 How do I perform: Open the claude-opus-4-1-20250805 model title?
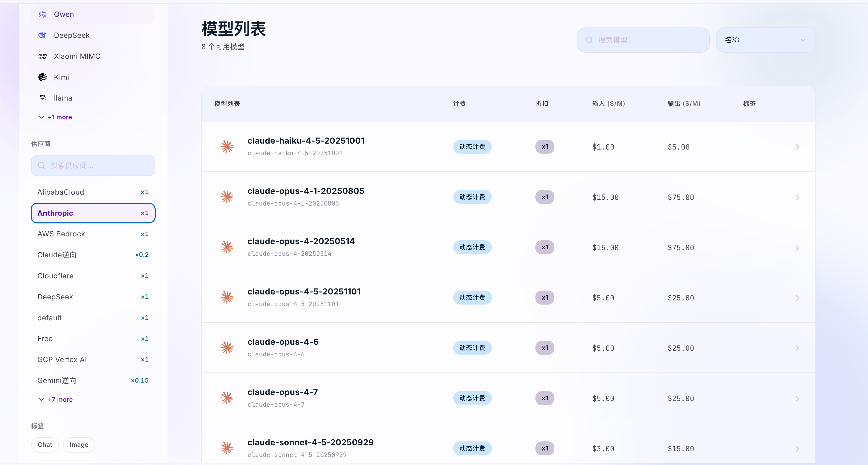tap(306, 191)
